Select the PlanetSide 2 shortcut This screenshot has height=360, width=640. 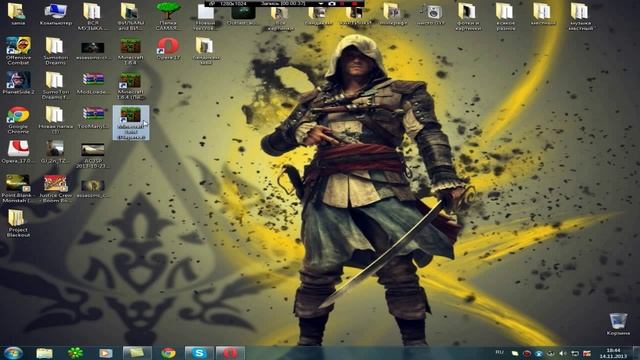(x=18, y=83)
